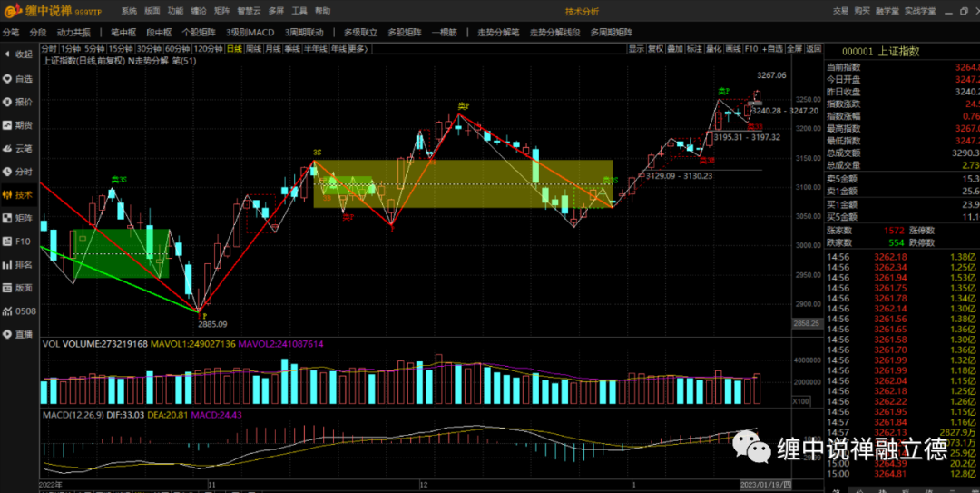This screenshot has height=493, width=980.
Task: Toggle the 分笔 toolbar option
Action: click(x=11, y=33)
